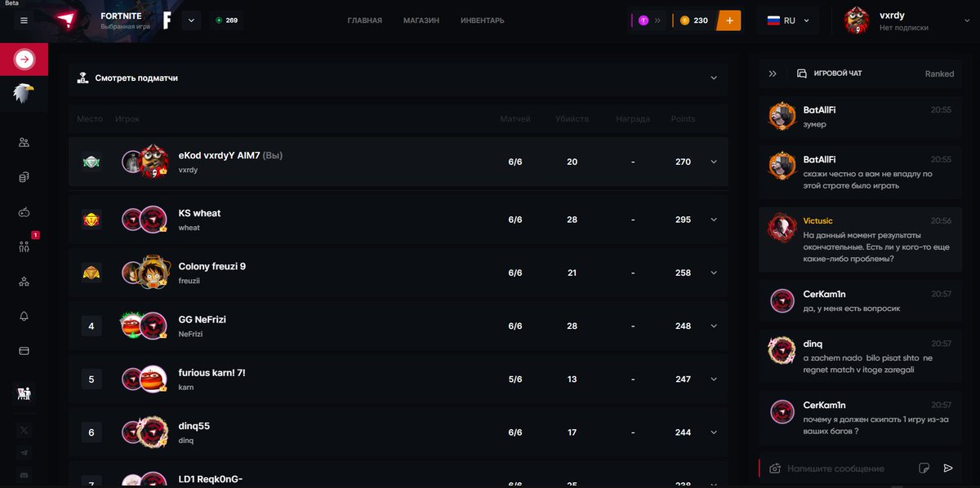Open RU language dropdown
Viewport: 980px width, 488px height.
click(x=788, y=20)
